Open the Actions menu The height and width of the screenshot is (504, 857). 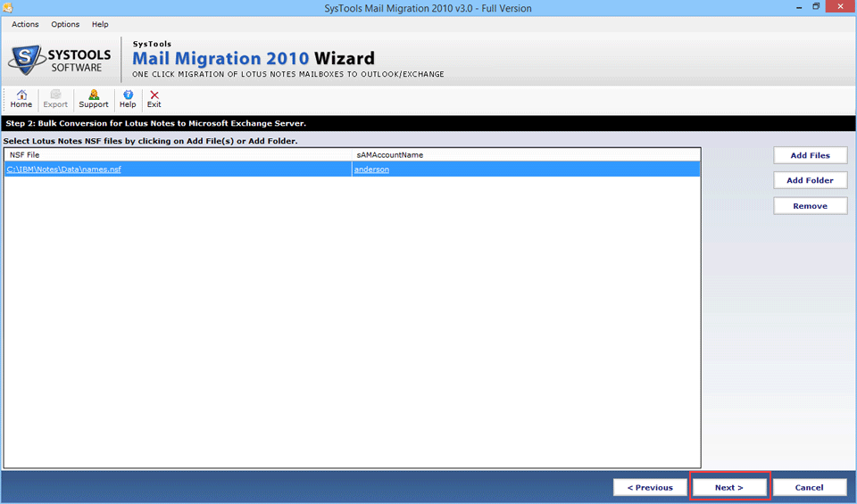(25, 24)
